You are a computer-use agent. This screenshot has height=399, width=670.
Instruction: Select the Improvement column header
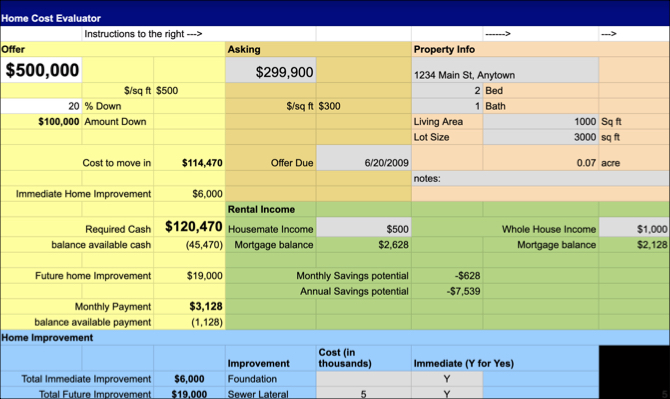click(259, 364)
